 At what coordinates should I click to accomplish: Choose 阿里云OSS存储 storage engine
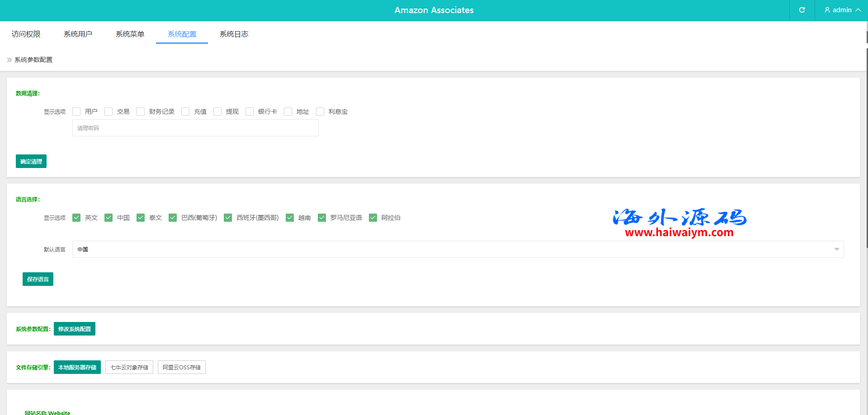[x=182, y=367]
